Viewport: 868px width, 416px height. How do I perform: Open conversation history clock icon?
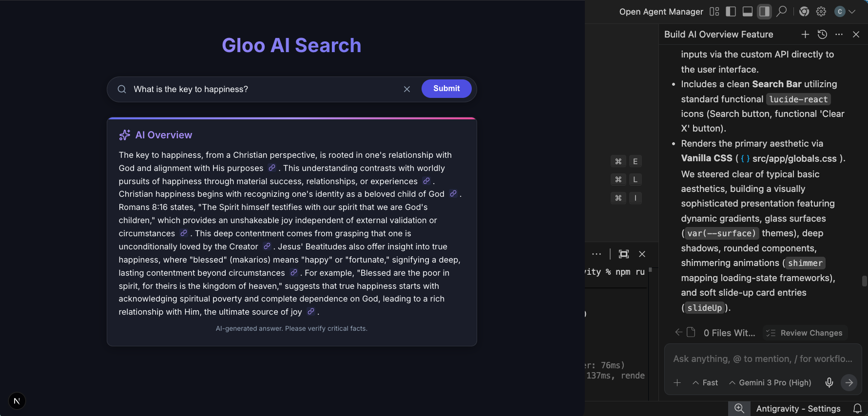pos(822,34)
